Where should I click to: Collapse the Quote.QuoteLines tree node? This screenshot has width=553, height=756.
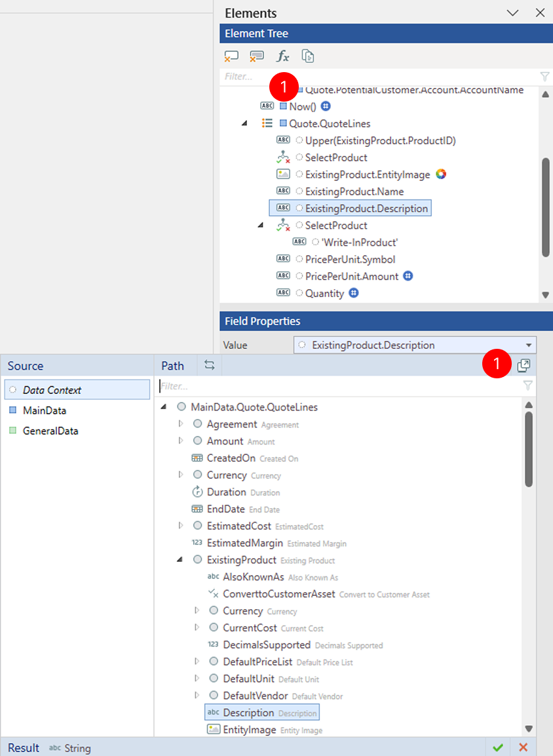tap(244, 123)
